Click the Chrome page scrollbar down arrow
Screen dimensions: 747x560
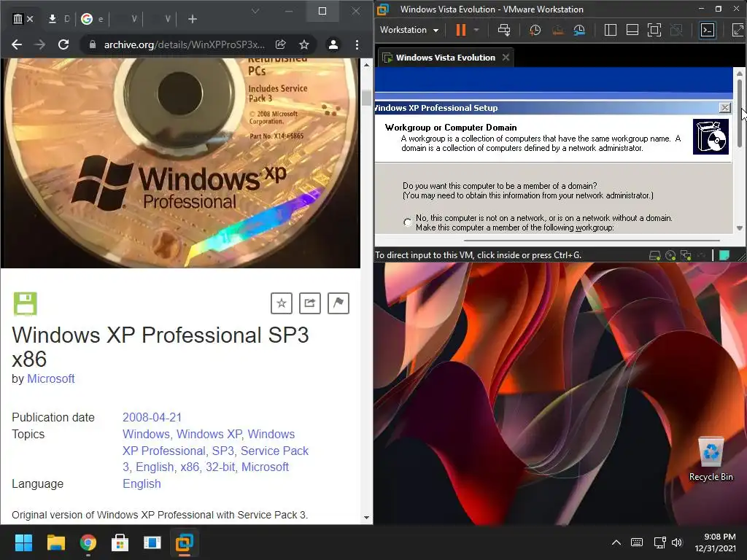366,518
